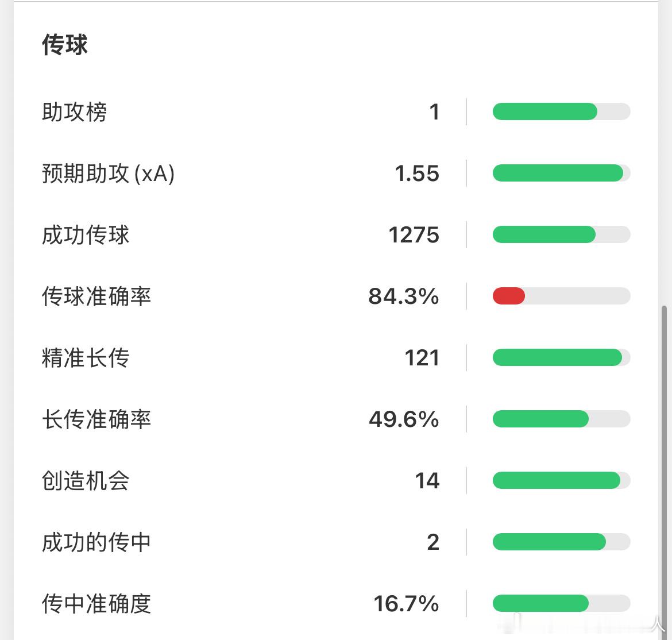
Task: Select the 长传准确率 row label
Action: pyautogui.click(x=96, y=419)
